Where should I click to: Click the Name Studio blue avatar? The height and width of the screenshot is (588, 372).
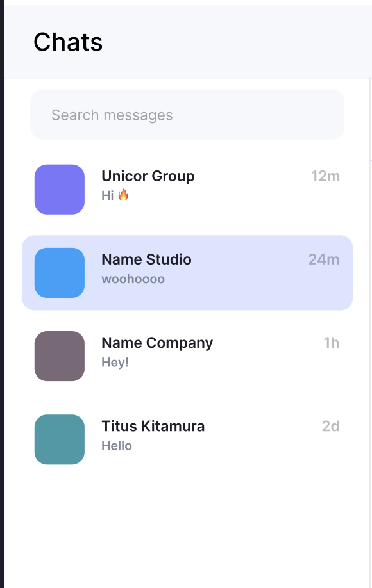(59, 273)
